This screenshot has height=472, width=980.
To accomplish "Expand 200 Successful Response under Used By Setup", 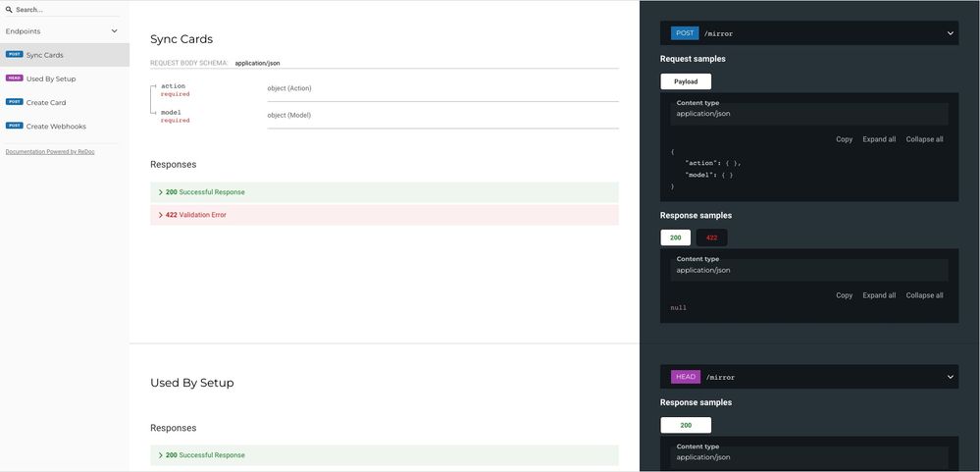I will [385, 455].
